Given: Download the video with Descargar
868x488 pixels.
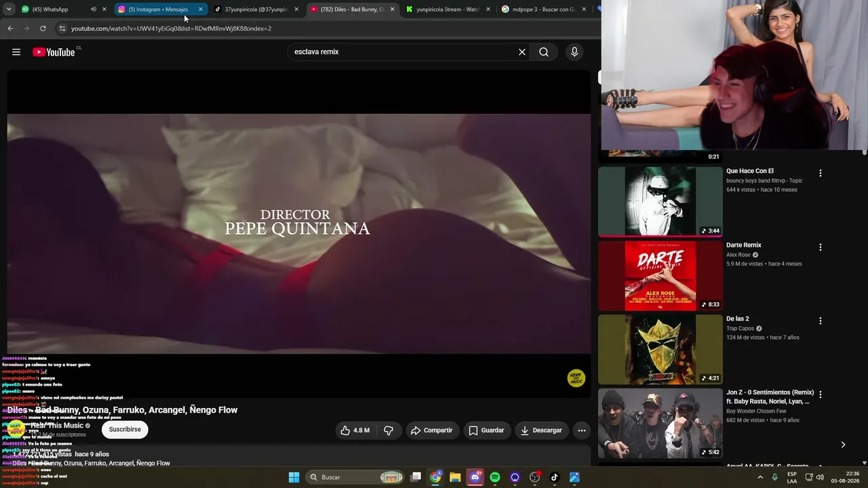Looking at the screenshot, I should 541,430.
